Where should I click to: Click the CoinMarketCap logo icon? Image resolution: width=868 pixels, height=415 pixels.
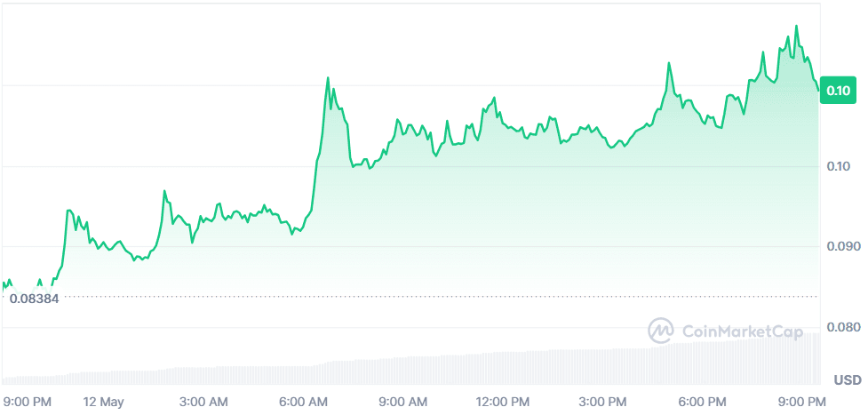[660, 331]
